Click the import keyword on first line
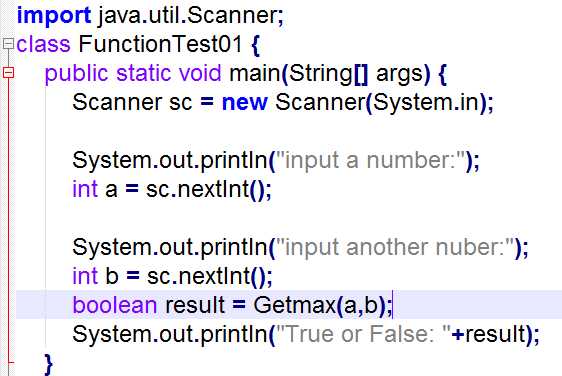Screen dimensions: 562x376 tap(54, 16)
